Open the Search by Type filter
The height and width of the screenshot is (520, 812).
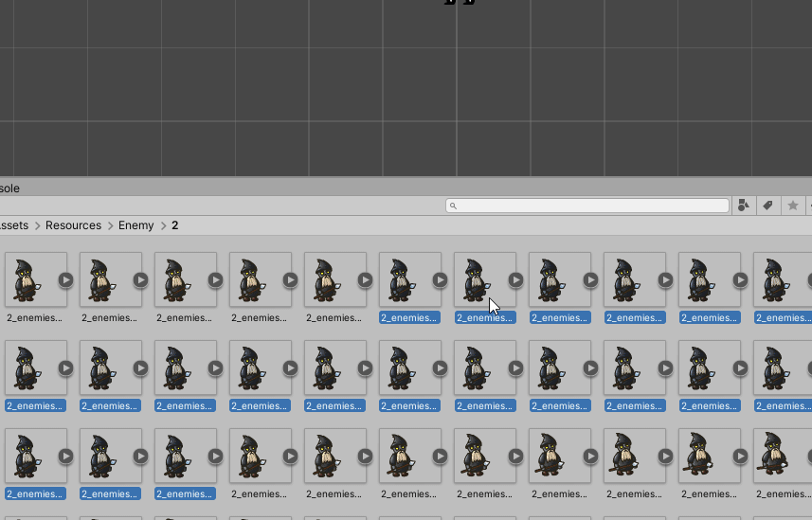pyautogui.click(x=744, y=206)
